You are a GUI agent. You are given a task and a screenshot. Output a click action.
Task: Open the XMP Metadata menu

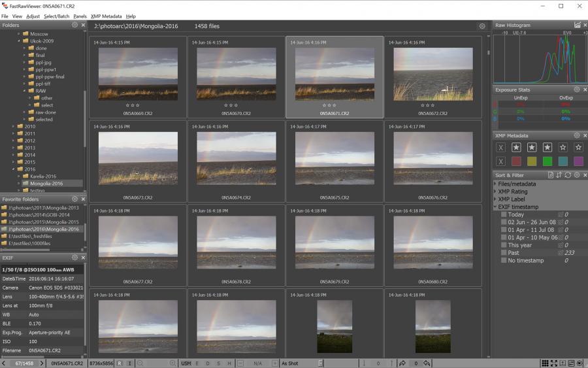[x=106, y=16]
